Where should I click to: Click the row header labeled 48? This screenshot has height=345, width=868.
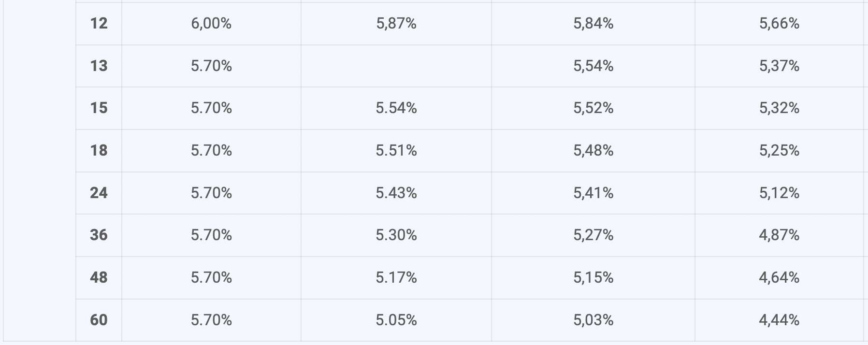(99, 278)
